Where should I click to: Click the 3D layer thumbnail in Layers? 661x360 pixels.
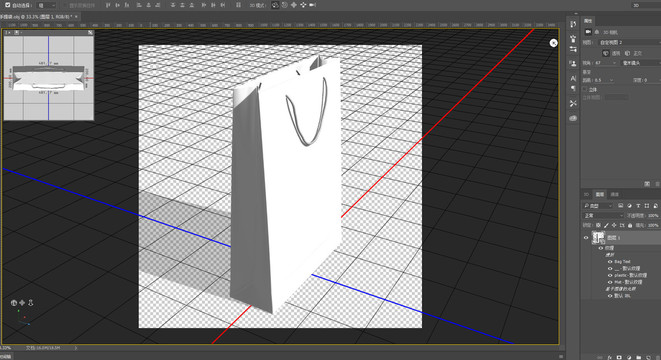[x=598, y=238]
